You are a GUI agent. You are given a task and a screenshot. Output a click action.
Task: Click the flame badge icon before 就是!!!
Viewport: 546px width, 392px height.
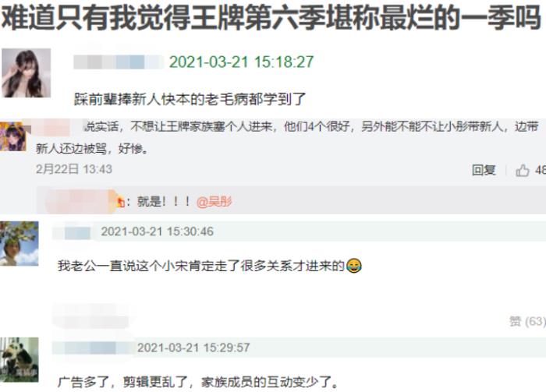click(x=120, y=202)
